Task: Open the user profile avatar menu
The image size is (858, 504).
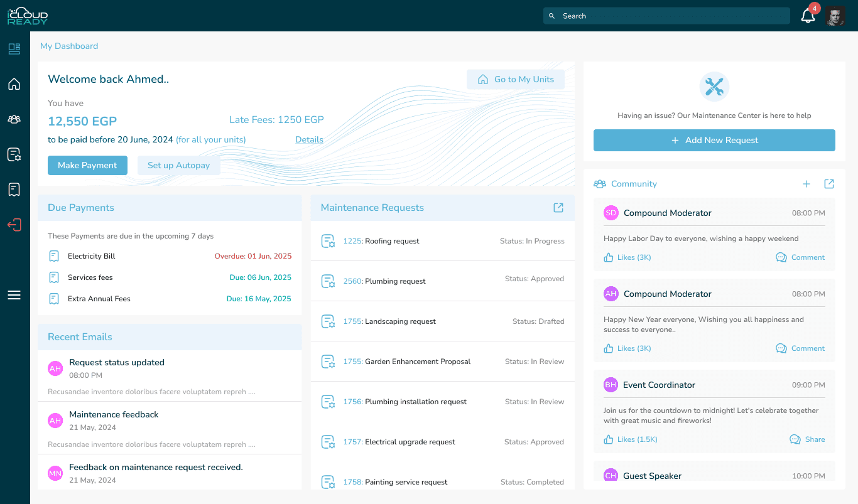Action: click(x=835, y=16)
